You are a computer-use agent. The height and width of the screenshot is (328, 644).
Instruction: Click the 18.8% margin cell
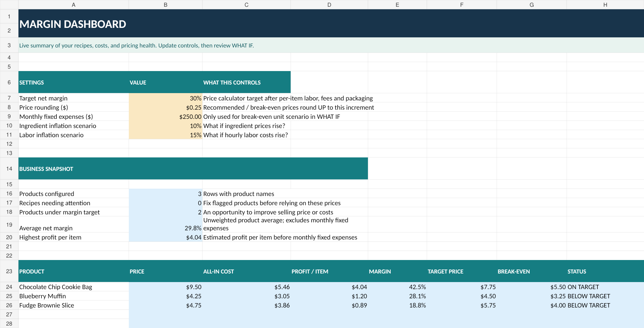click(x=397, y=305)
